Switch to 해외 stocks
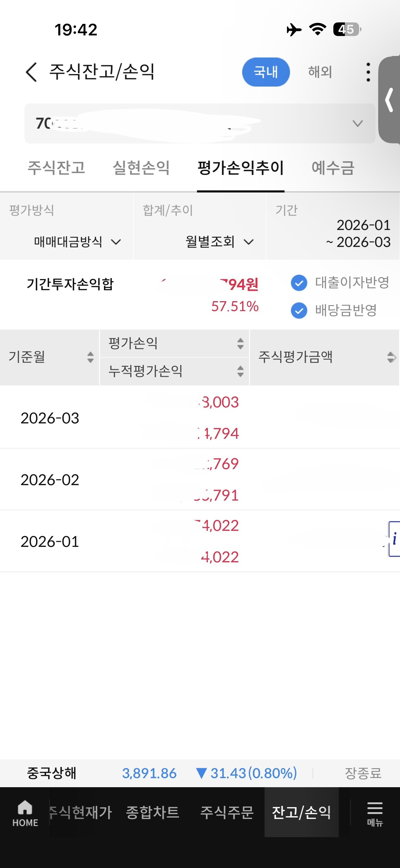 pos(320,72)
